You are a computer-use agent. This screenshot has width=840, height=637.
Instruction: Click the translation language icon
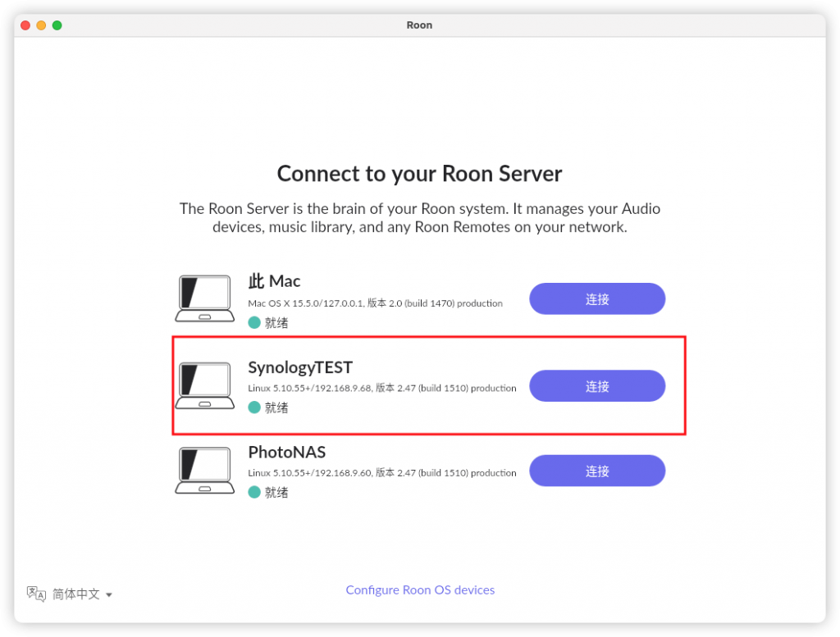36,594
